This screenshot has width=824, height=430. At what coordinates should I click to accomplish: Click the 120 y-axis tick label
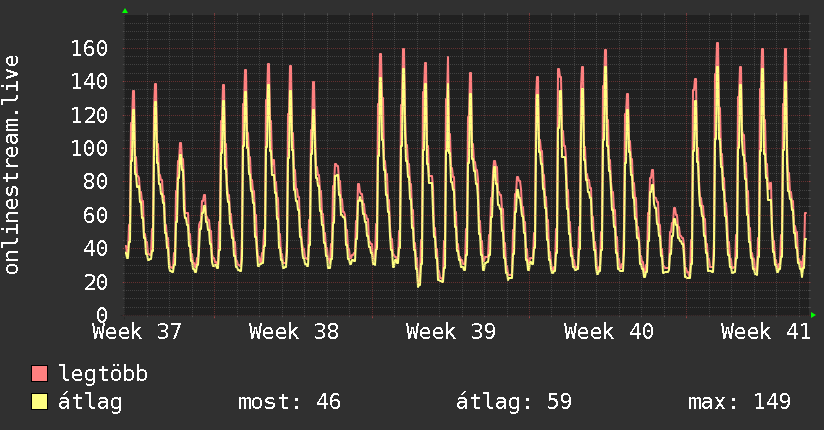[89, 115]
